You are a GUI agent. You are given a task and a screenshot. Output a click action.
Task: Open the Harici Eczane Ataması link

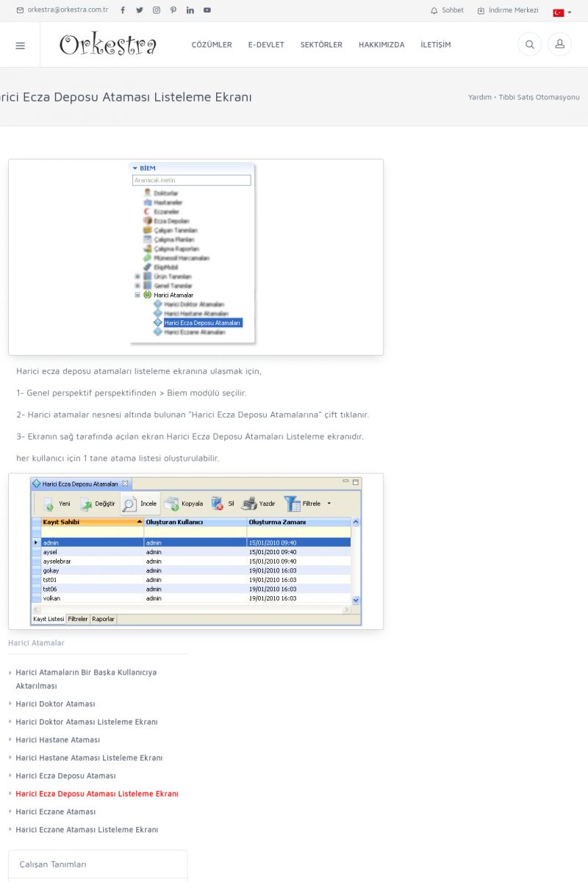point(56,812)
